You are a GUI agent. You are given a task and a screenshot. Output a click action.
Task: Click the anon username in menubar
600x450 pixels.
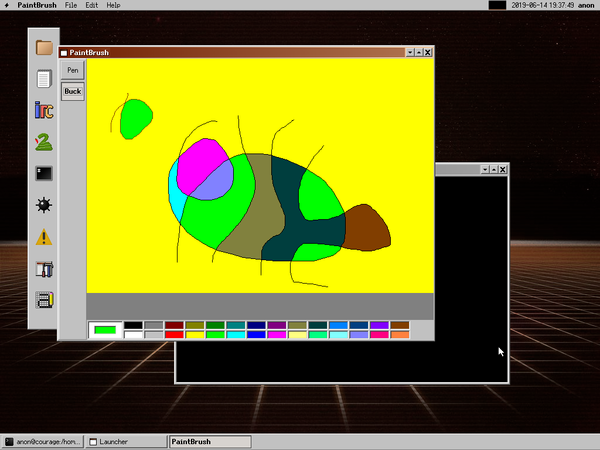point(586,5)
